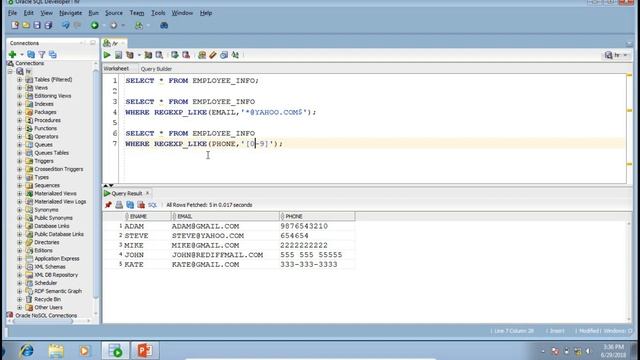Run the statement with green play icon
This screenshot has height=360, width=640.
click(x=107, y=55)
